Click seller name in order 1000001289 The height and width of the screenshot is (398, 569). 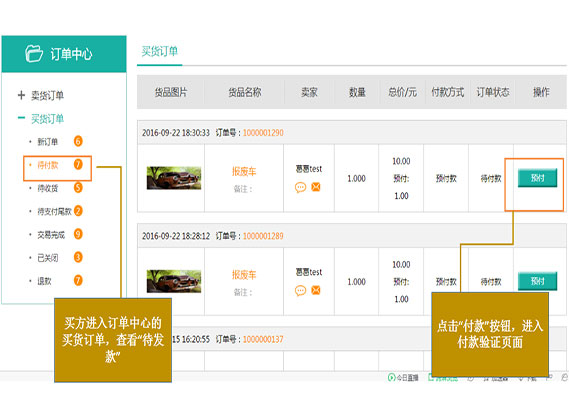[x=309, y=272]
